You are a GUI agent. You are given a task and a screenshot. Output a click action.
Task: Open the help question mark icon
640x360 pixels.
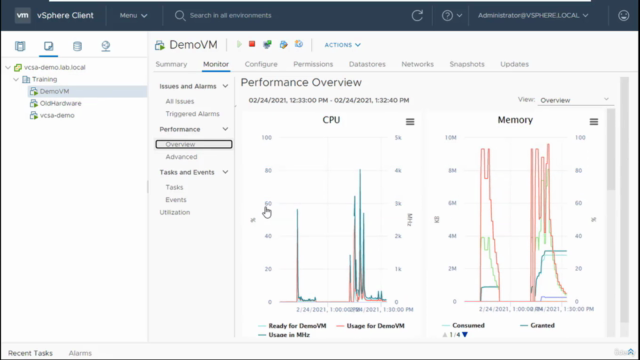(447, 16)
